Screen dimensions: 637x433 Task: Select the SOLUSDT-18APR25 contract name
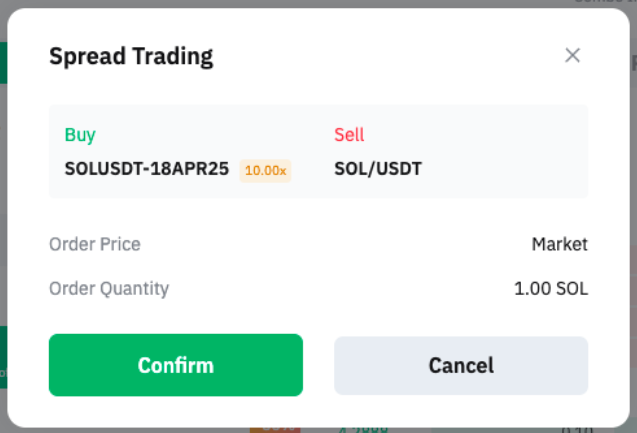148,169
